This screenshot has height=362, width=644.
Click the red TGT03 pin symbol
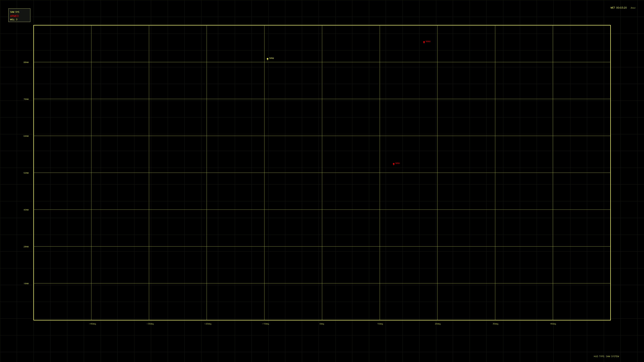[424, 42]
